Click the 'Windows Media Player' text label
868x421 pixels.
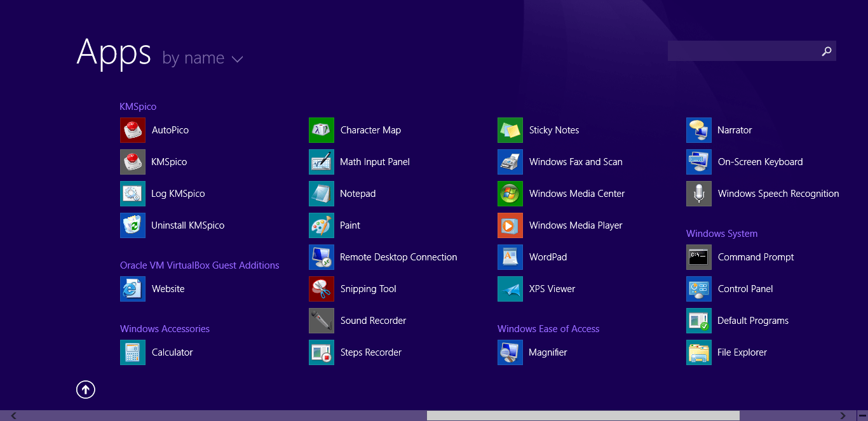pyautogui.click(x=576, y=225)
